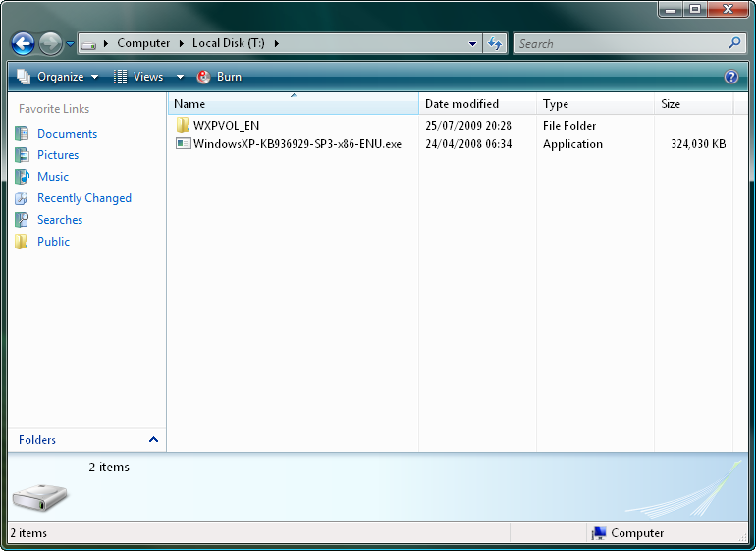Click the File Folder type cell
The width and height of the screenshot is (756, 551).
[569, 126]
